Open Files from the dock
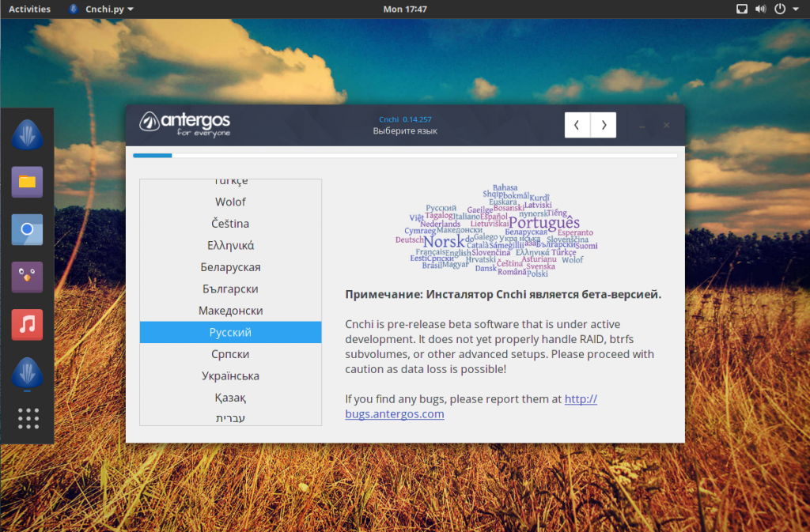This screenshot has width=810, height=532. (27, 182)
